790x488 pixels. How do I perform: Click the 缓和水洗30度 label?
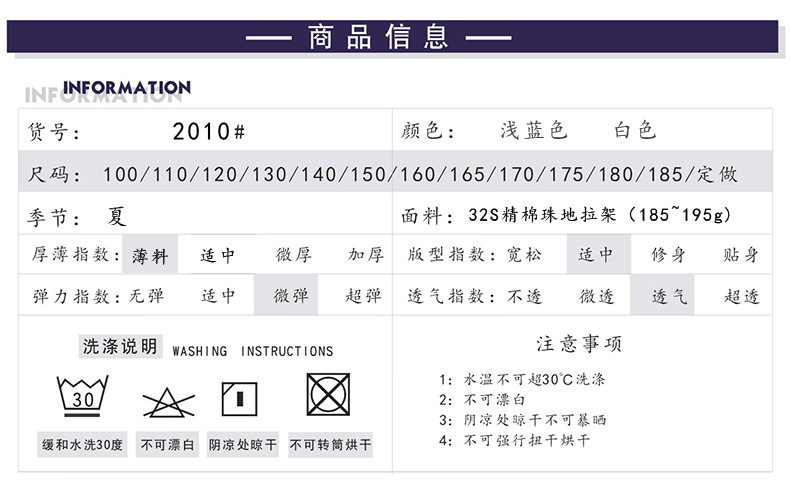click(83, 445)
